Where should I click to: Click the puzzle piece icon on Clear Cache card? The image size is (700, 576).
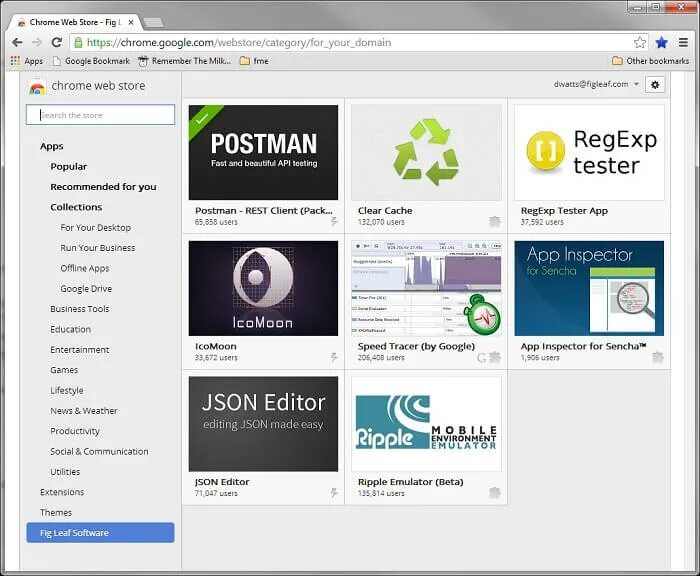point(495,221)
